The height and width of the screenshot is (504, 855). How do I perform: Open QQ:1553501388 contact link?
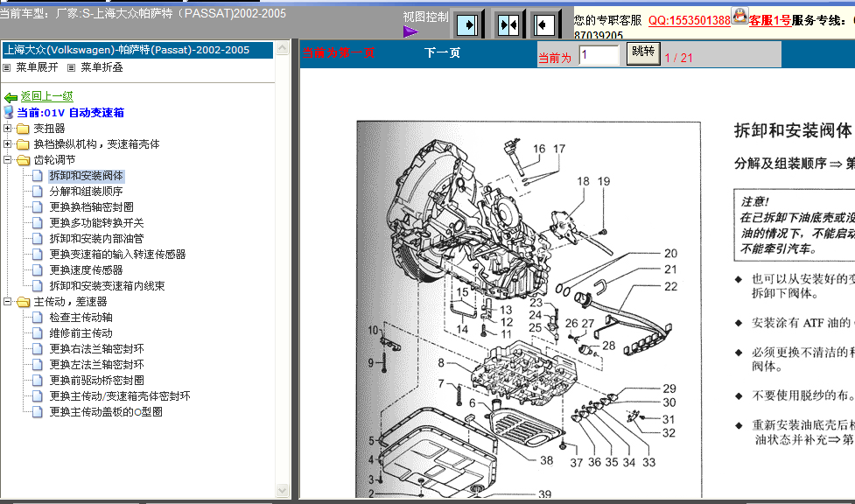pyautogui.click(x=690, y=21)
